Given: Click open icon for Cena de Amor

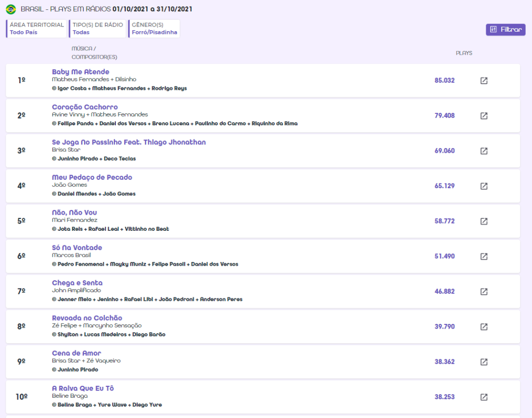Looking at the screenshot, I should [x=484, y=362].
